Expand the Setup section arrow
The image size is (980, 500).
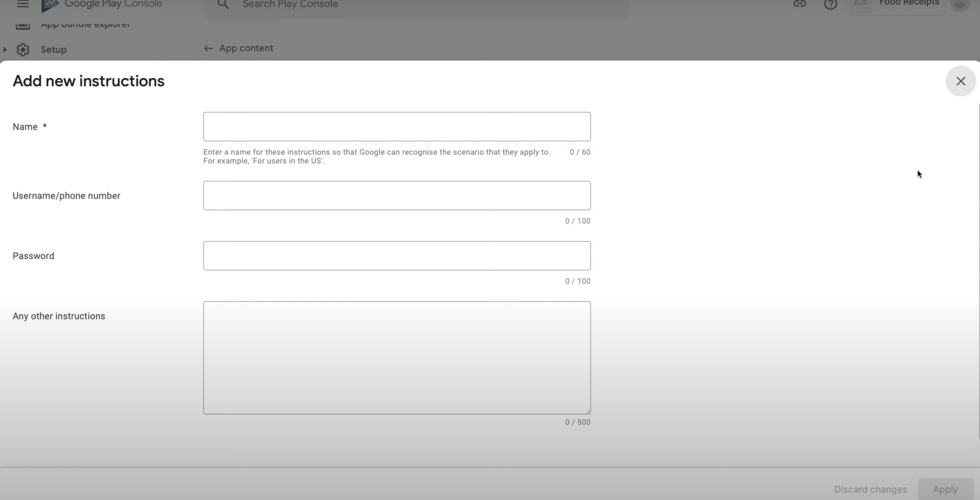pyautogui.click(x=5, y=49)
